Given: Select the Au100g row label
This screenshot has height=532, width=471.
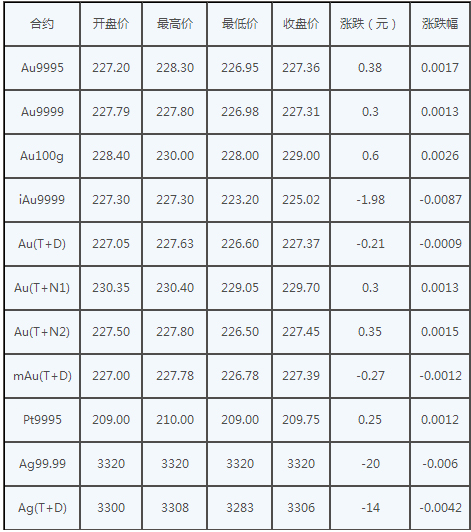Looking at the screenshot, I should (x=42, y=156).
